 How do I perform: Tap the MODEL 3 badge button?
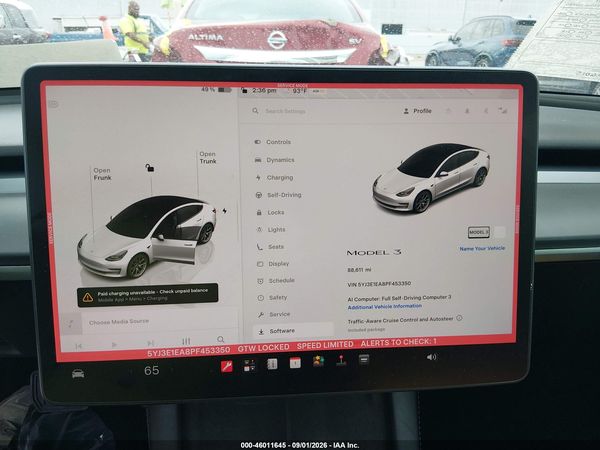[x=479, y=232]
